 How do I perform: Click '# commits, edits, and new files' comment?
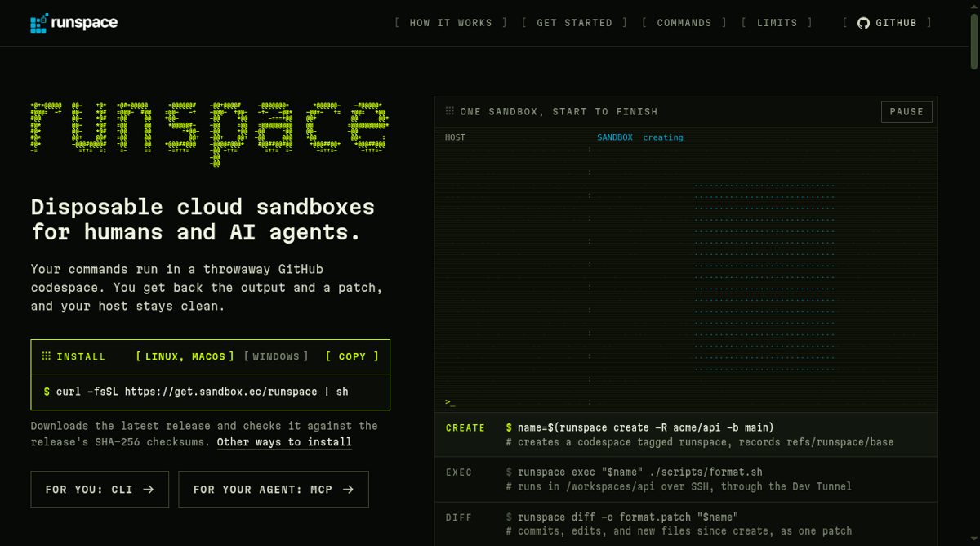[679, 531]
